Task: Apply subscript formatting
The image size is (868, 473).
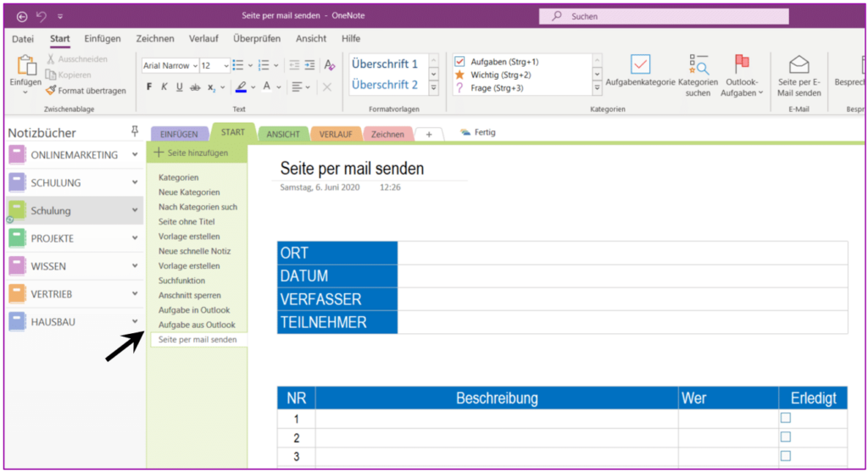Action: click(211, 87)
